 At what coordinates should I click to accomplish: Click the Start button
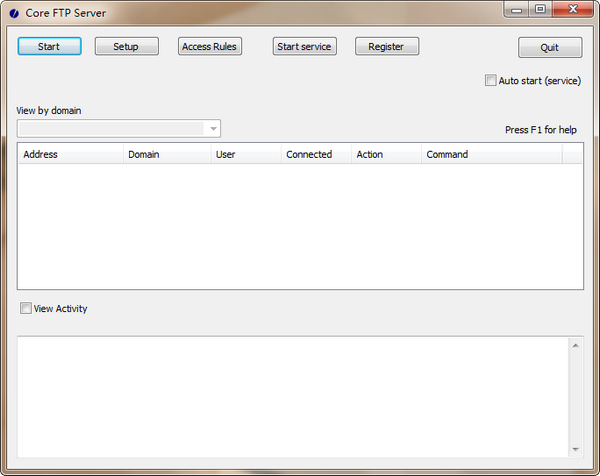[49, 46]
